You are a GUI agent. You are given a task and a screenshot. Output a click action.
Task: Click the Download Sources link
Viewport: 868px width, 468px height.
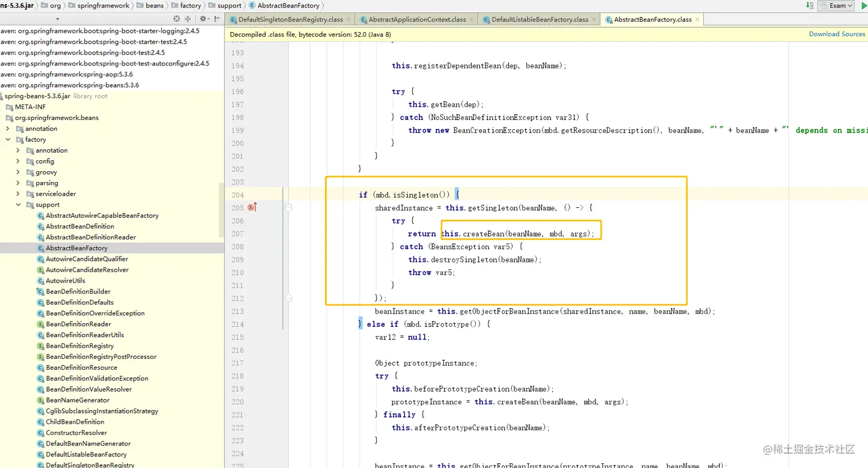pyautogui.click(x=836, y=34)
